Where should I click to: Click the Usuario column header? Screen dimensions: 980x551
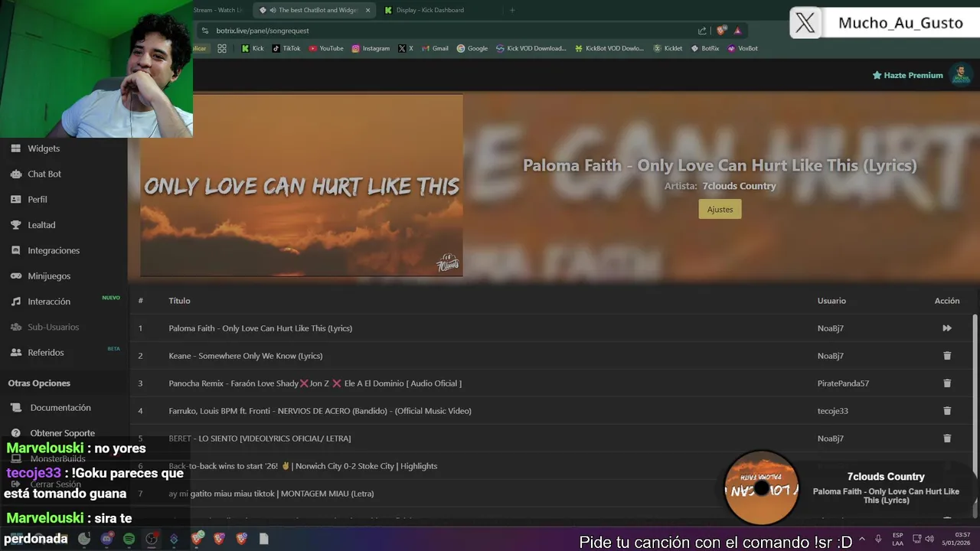click(x=831, y=301)
